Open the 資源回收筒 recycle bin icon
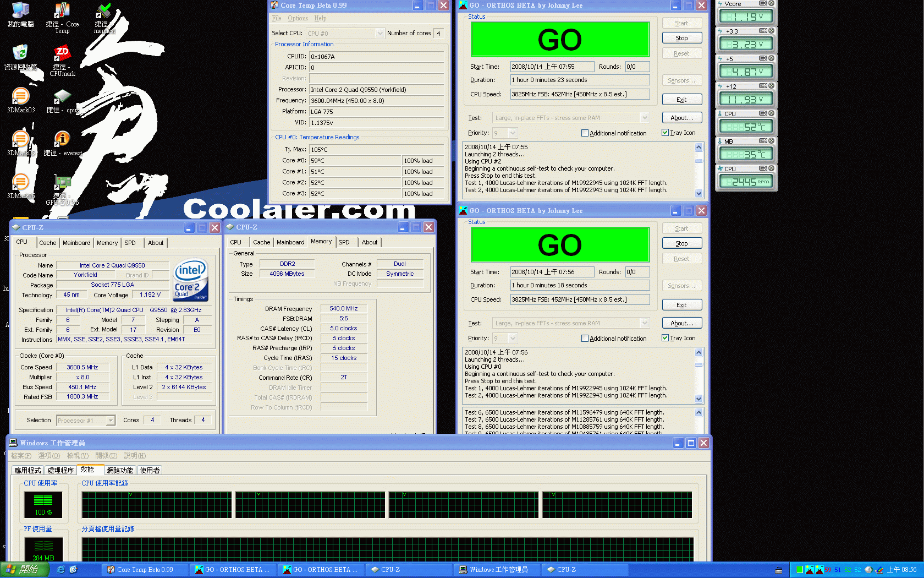The height and width of the screenshot is (578, 924). tap(20, 52)
